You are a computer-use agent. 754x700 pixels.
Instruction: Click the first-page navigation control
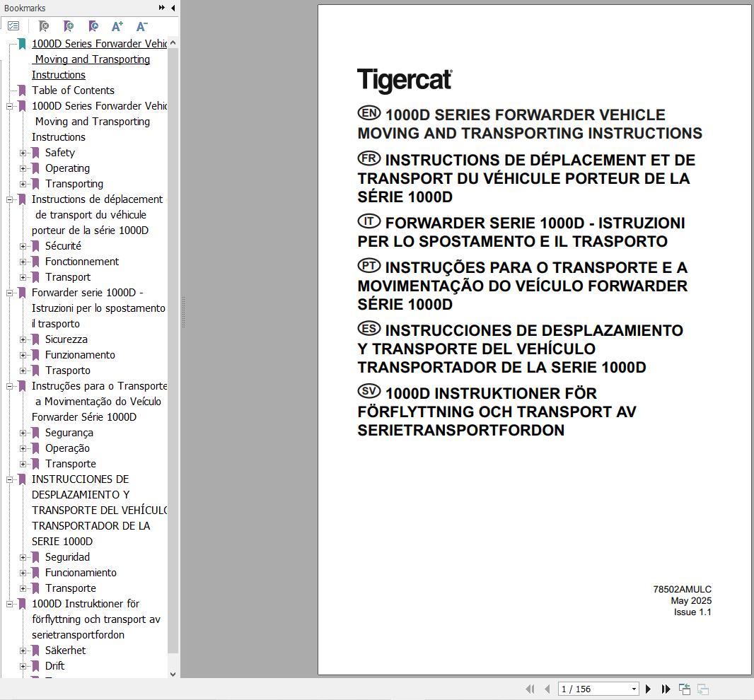click(x=530, y=689)
